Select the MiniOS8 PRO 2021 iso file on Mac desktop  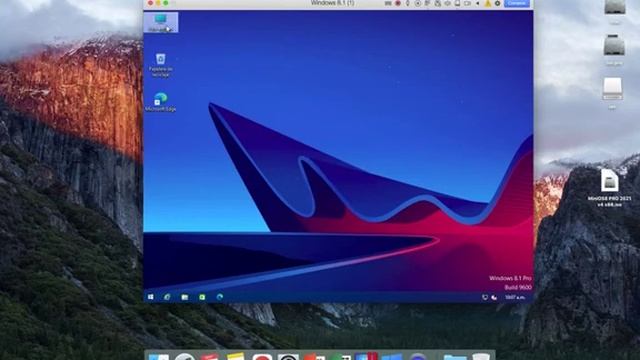click(x=609, y=188)
